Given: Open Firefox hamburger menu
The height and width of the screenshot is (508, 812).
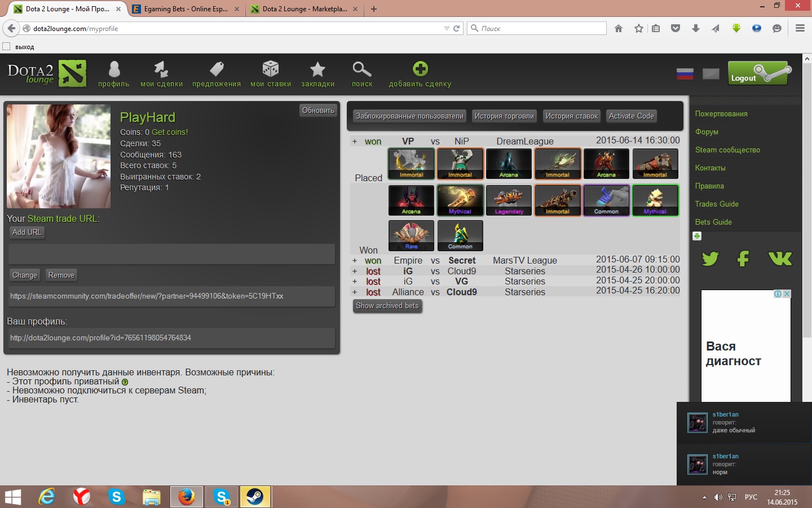Looking at the screenshot, I should 800,28.
